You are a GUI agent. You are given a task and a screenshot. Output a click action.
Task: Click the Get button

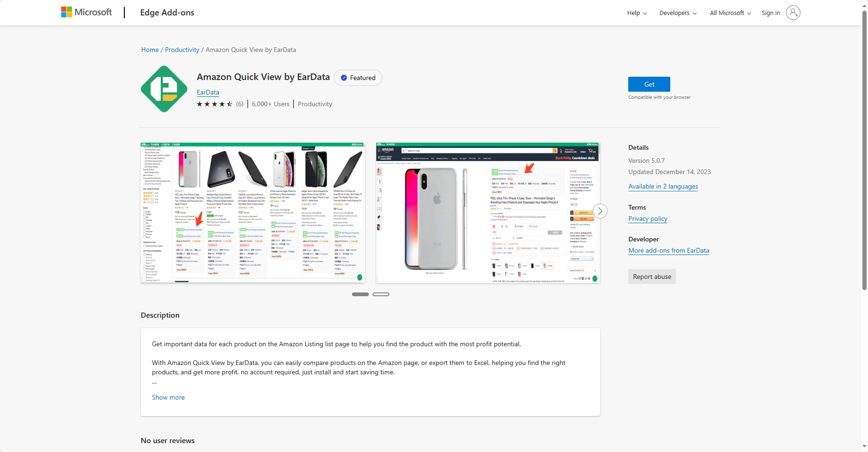(649, 84)
